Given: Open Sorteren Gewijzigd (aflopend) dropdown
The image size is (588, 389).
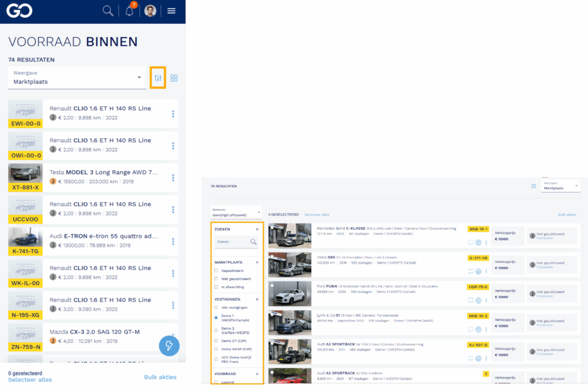Looking at the screenshot, I should (x=236, y=212).
